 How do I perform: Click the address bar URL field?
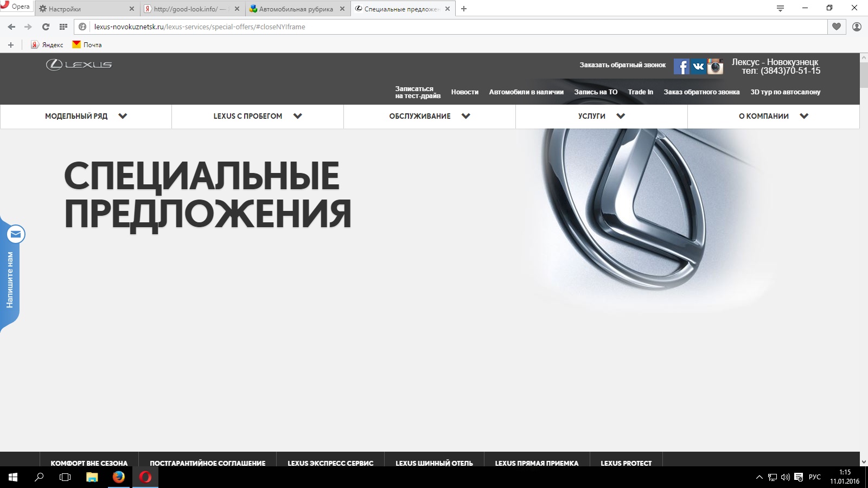[458, 27]
